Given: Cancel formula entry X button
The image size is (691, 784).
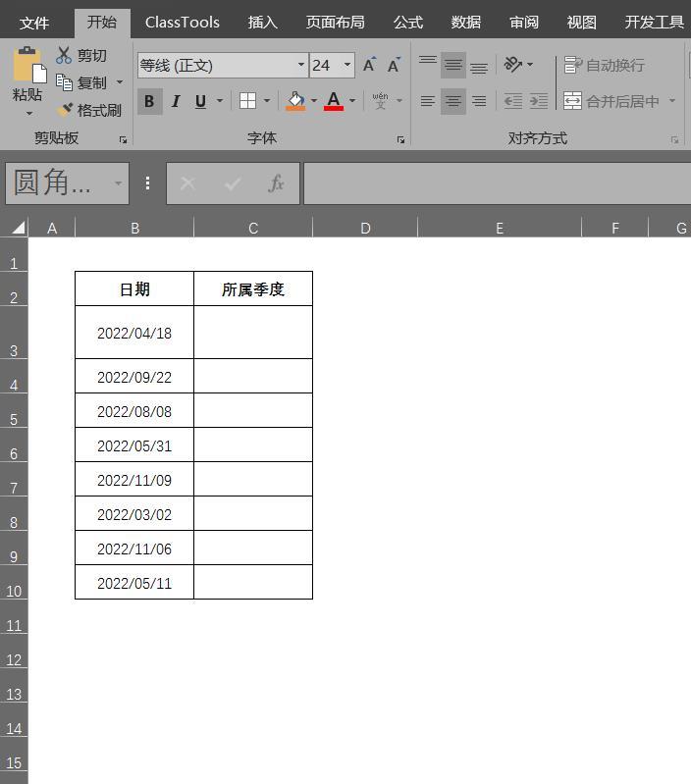Looking at the screenshot, I should tap(188, 183).
